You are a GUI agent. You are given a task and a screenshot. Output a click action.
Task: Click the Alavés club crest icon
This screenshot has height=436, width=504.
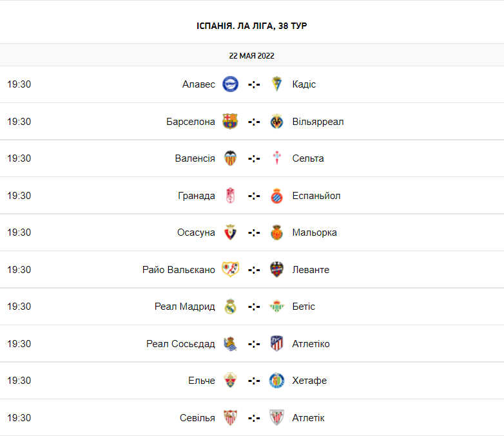click(230, 84)
